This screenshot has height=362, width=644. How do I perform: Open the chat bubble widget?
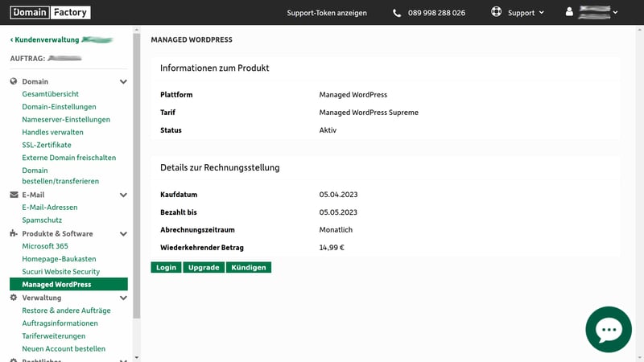click(x=608, y=329)
